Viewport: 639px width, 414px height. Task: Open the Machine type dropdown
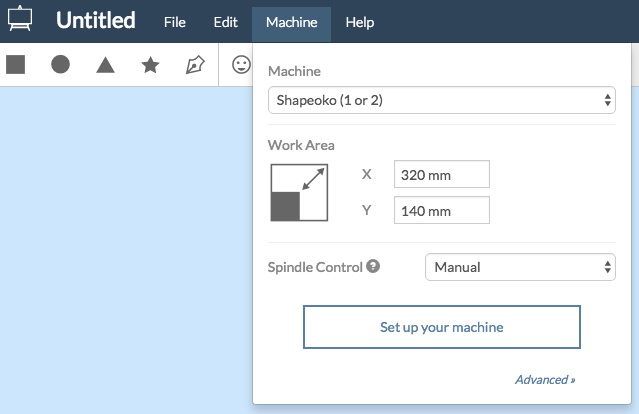(441, 100)
